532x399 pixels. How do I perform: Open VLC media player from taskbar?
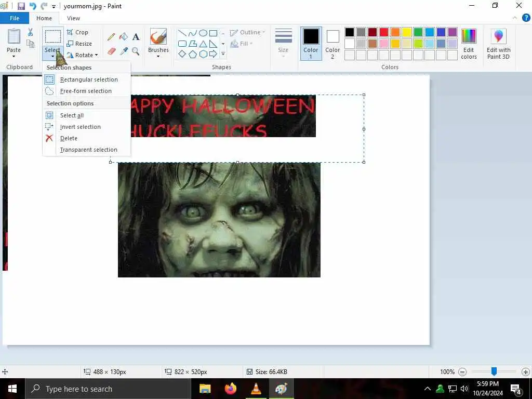256,389
